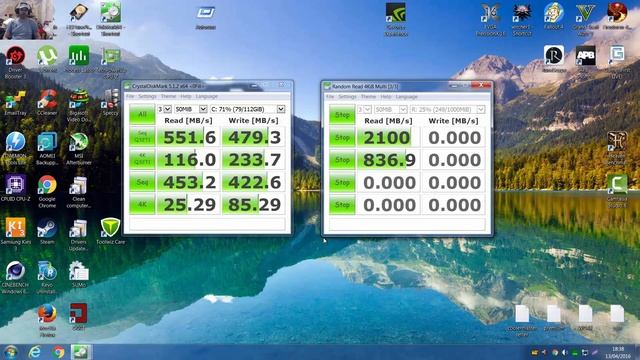640x360 pixels.
Task: Click the green All benchmark button
Action: (142, 114)
